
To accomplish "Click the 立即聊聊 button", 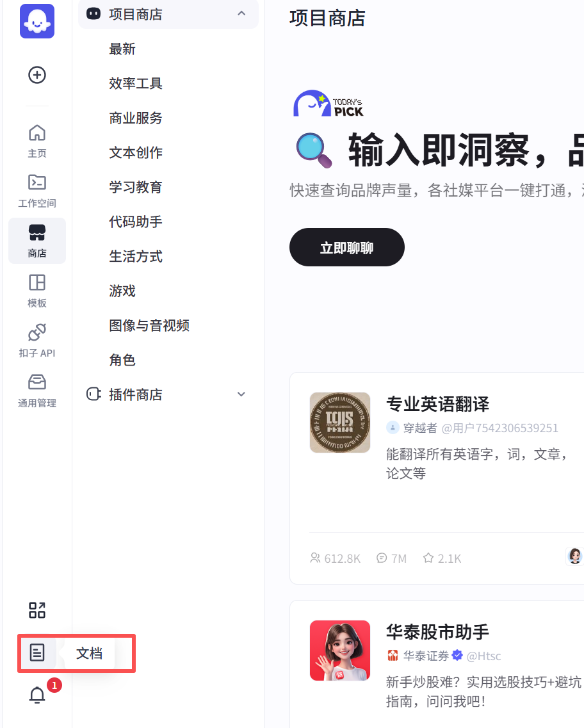I will [346, 247].
